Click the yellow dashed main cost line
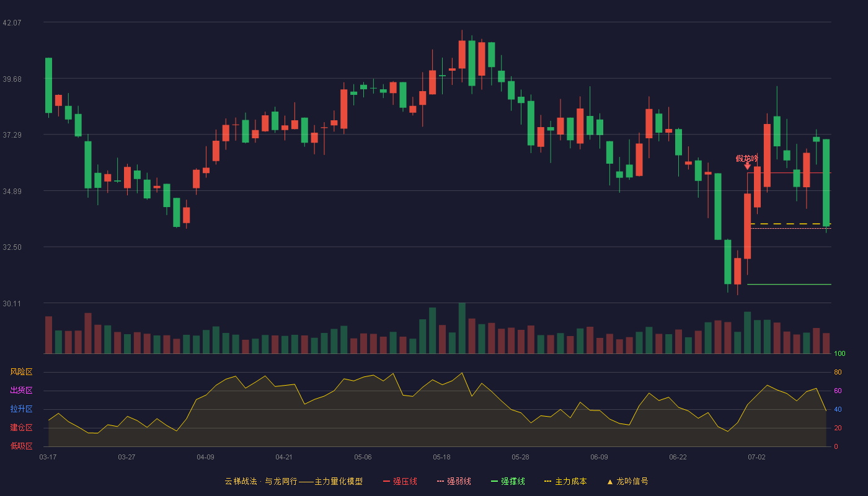The image size is (868, 496). (790, 224)
